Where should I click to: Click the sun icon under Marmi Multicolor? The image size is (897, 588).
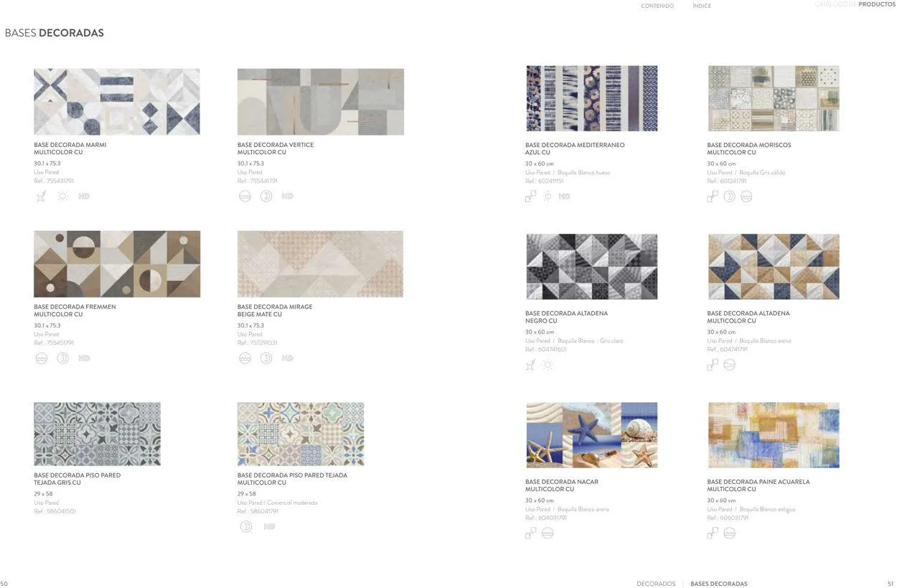coord(62,196)
